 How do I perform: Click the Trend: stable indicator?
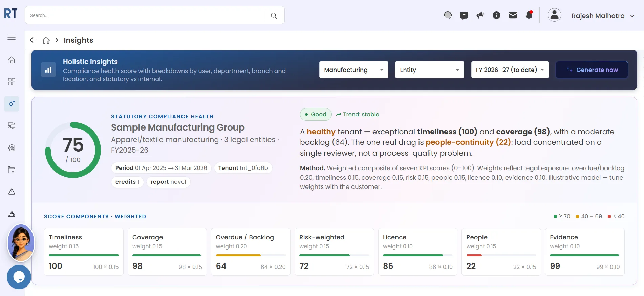pos(358,115)
